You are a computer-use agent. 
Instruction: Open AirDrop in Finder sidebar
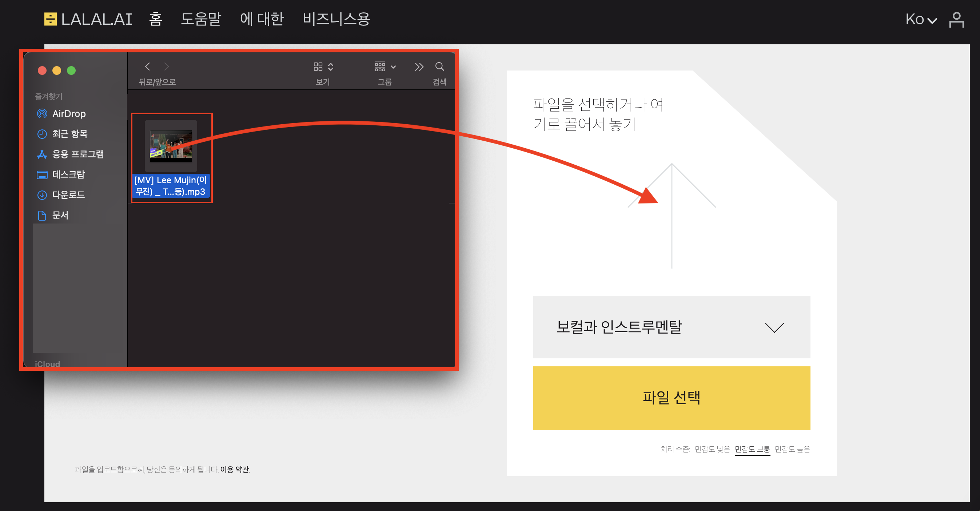click(x=68, y=114)
